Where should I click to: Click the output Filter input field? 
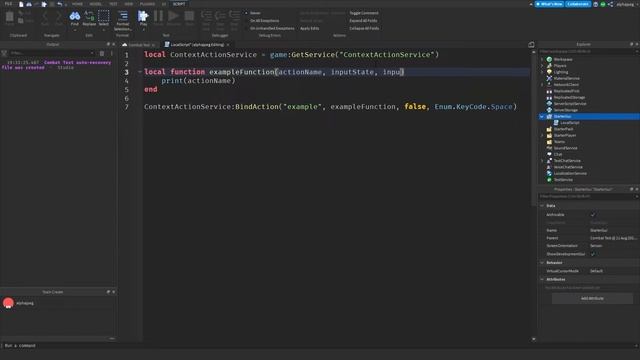51,53
